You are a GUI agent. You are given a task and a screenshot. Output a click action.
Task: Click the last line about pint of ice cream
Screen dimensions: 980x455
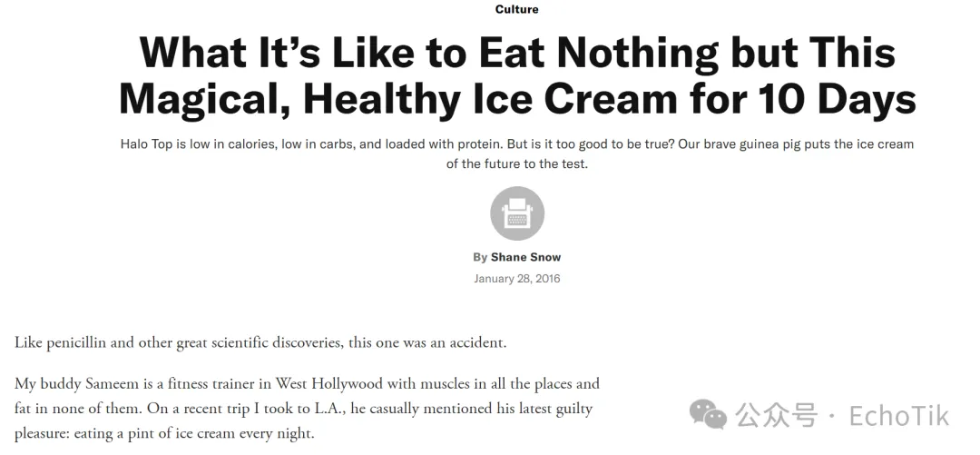(164, 433)
